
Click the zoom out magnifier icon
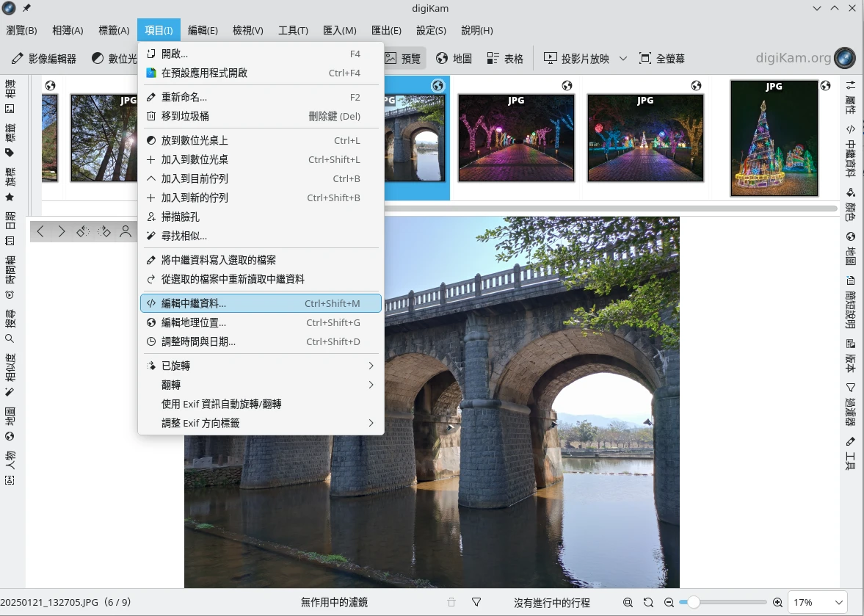coord(669,603)
